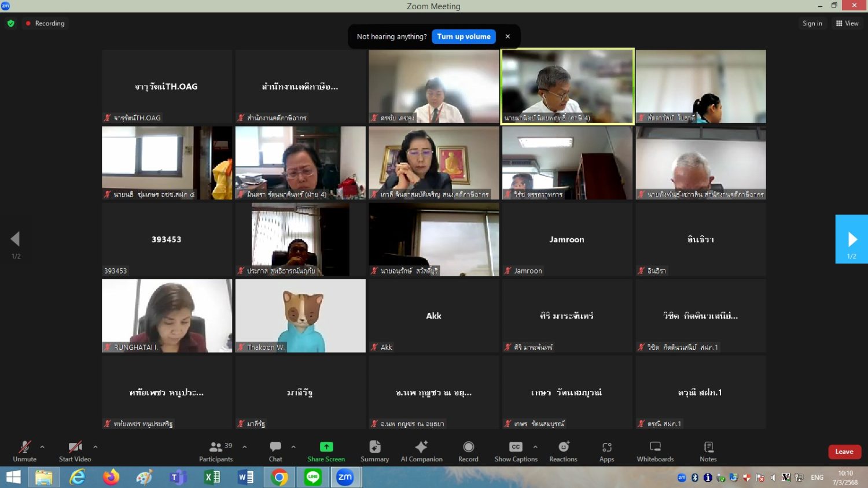868x488 pixels.
Task: Open the Chat panel
Action: pyautogui.click(x=275, y=451)
